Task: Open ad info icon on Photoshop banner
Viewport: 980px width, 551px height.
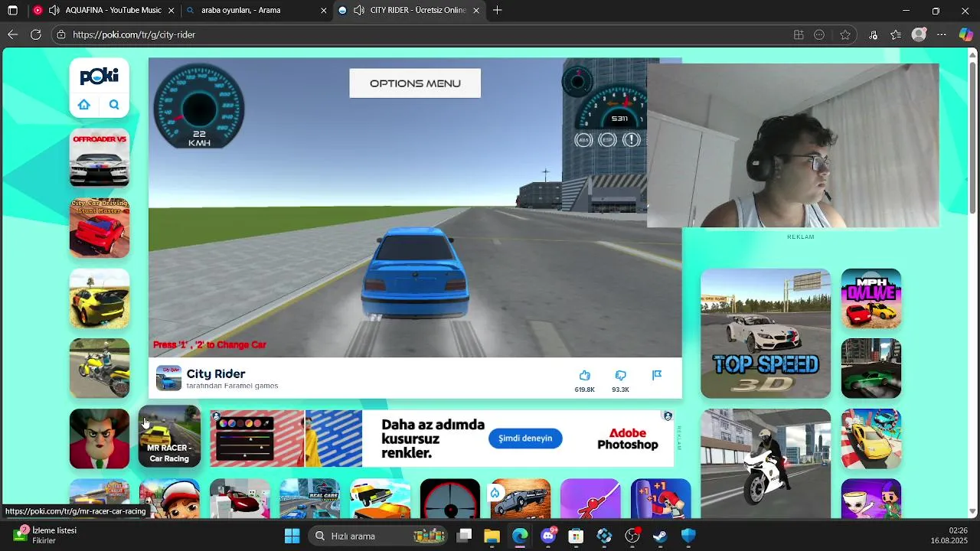Action: [x=668, y=416]
